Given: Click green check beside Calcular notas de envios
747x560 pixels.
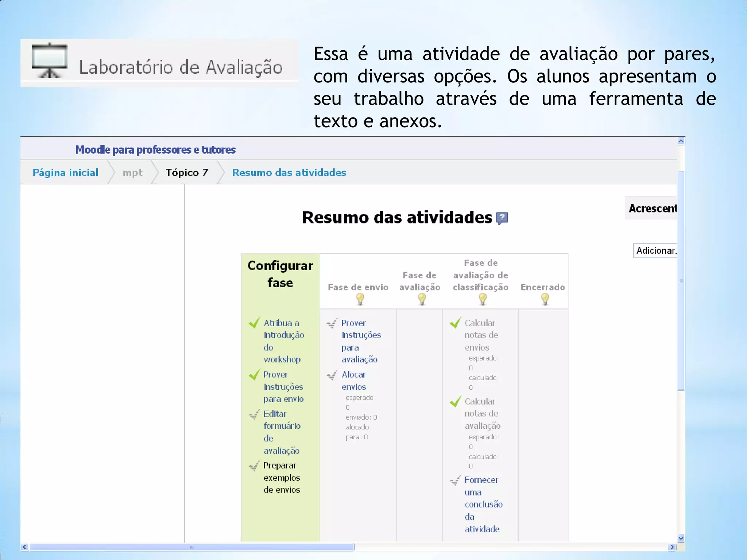Looking at the screenshot, I should [x=455, y=323].
